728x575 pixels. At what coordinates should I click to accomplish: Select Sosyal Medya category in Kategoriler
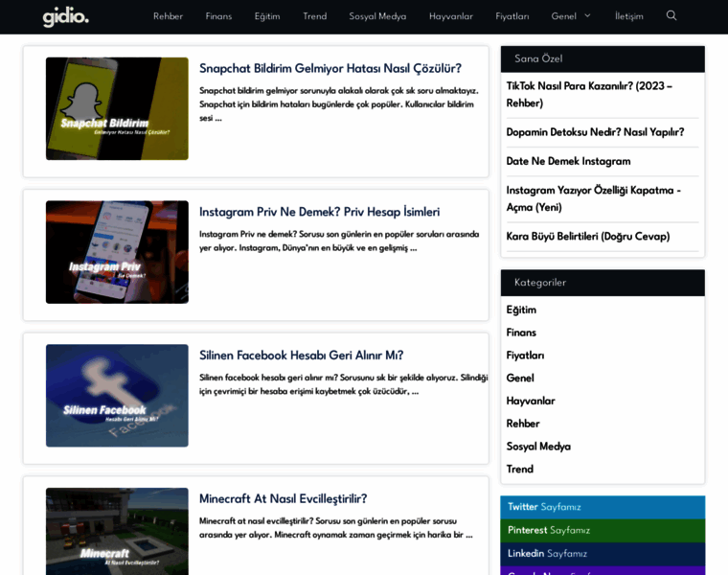click(x=538, y=447)
